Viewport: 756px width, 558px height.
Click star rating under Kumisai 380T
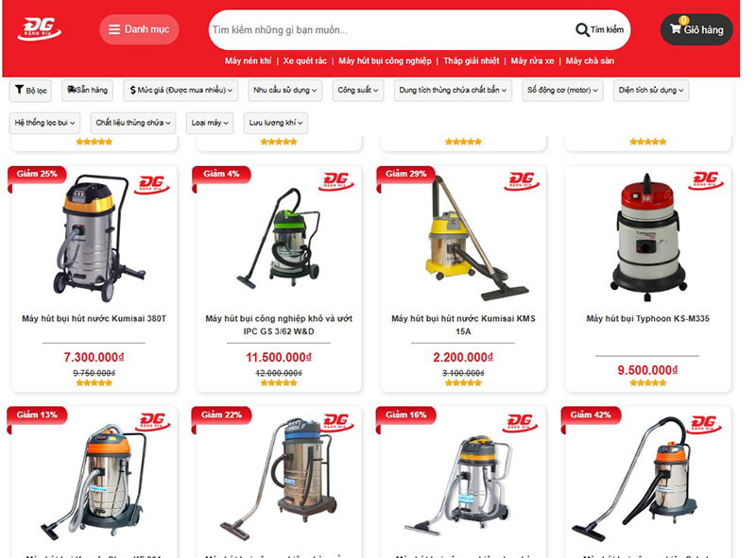coord(94,382)
